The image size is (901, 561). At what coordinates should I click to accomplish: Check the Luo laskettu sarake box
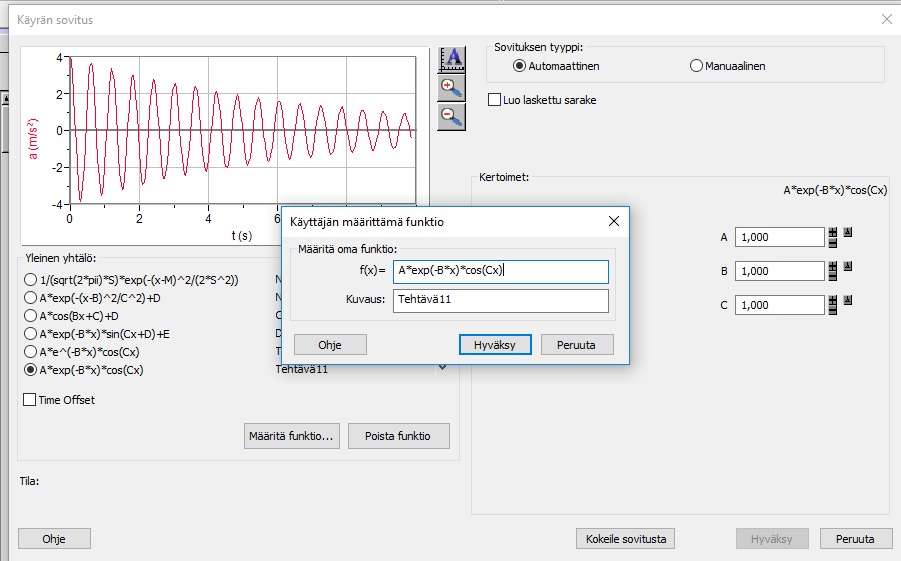494,100
